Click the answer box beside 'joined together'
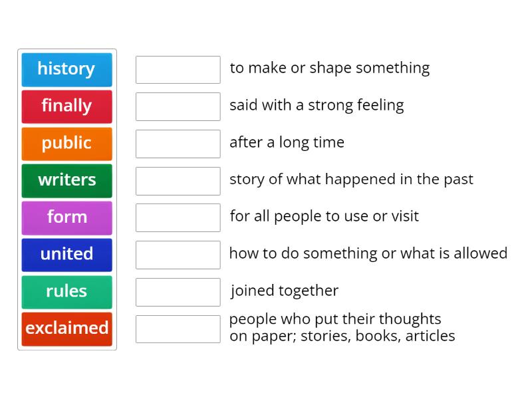 [178, 291]
